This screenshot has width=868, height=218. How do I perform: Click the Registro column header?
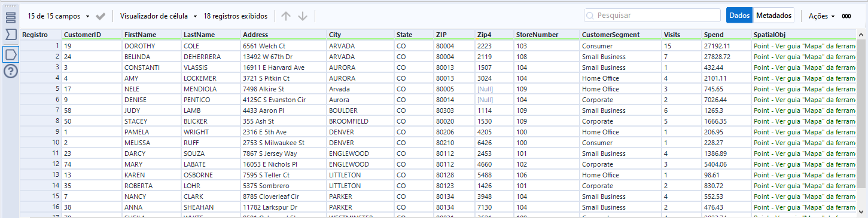click(x=41, y=35)
